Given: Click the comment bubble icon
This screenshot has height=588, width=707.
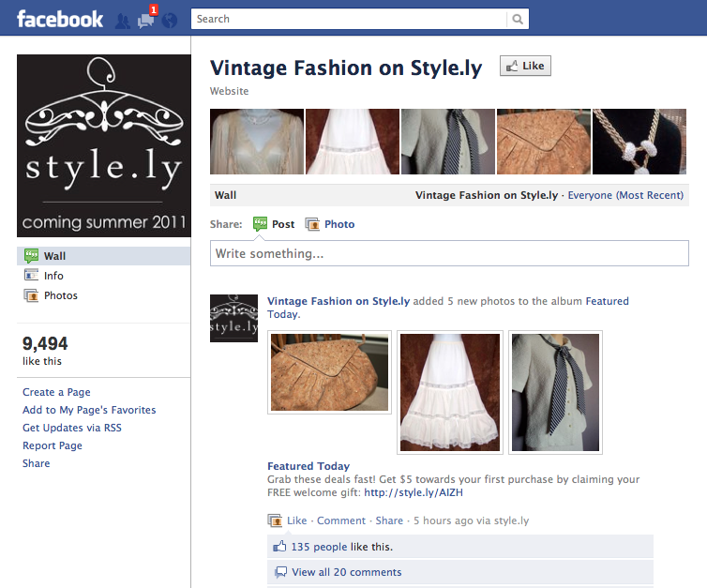Looking at the screenshot, I should tap(280, 572).
